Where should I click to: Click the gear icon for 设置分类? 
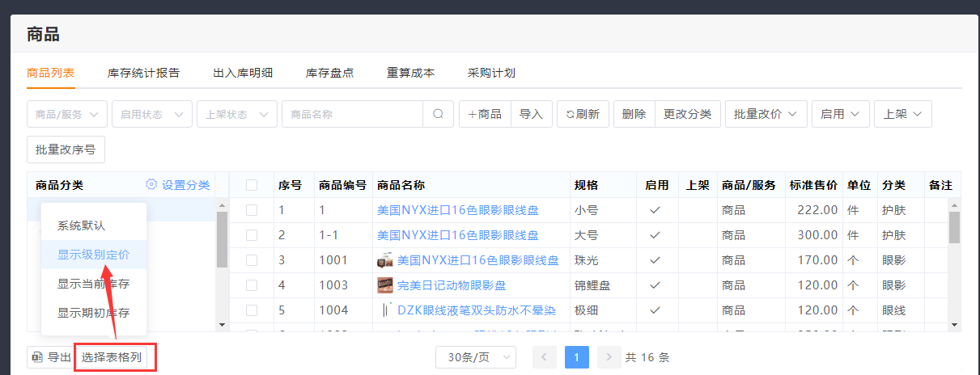coord(151,184)
